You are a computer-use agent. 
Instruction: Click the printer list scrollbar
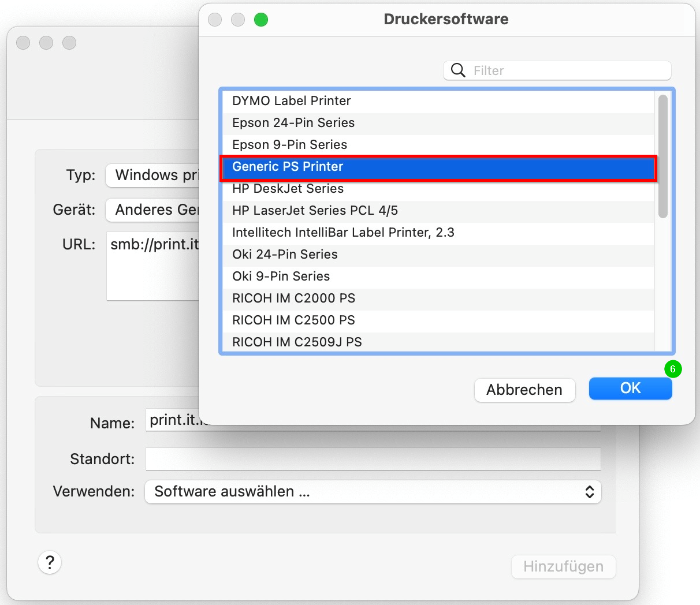click(x=662, y=156)
